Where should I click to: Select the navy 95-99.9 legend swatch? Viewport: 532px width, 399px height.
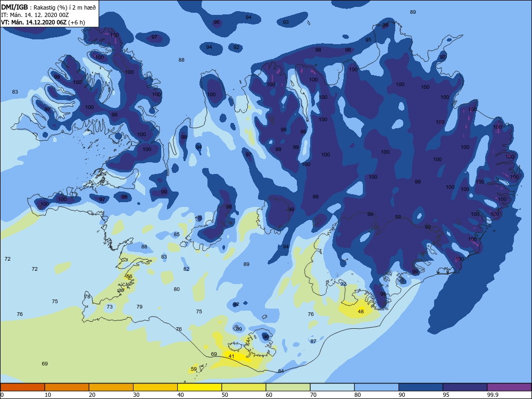[x=465, y=387]
